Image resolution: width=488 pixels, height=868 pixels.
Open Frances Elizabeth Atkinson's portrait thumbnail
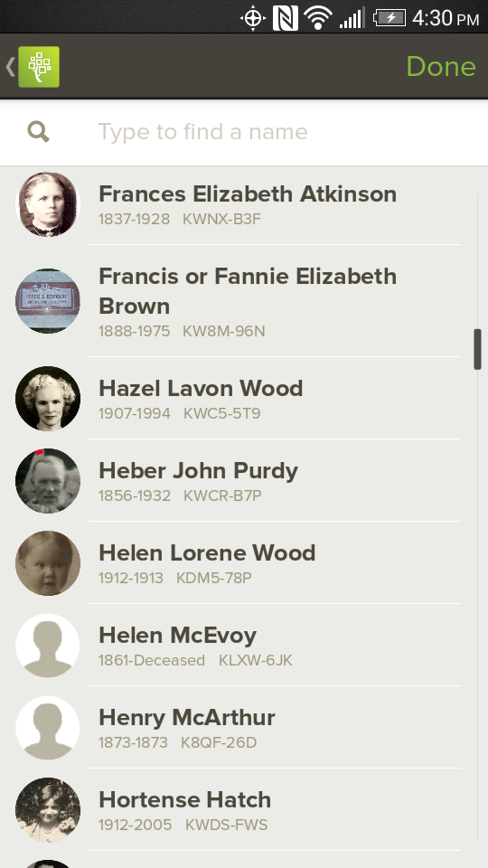click(x=48, y=204)
